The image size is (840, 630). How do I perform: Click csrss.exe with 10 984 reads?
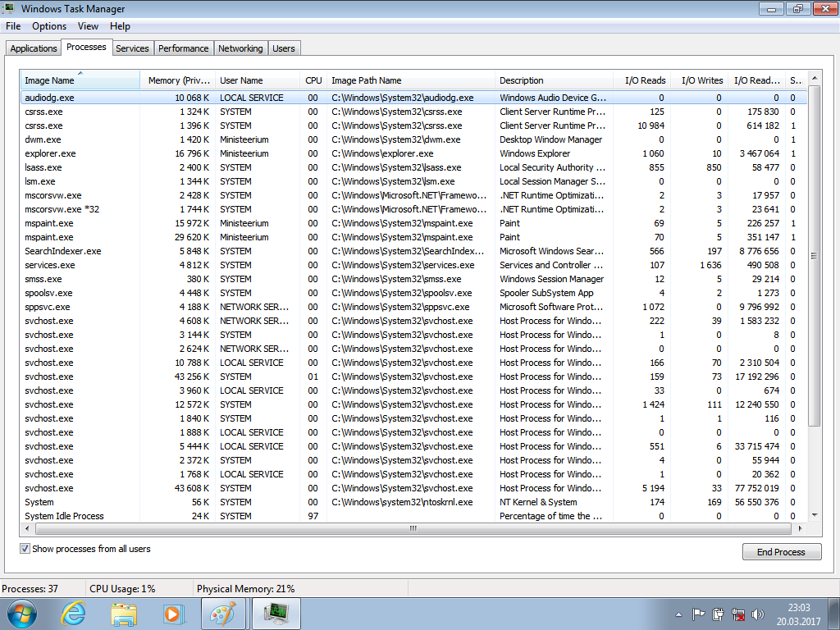coord(413,126)
